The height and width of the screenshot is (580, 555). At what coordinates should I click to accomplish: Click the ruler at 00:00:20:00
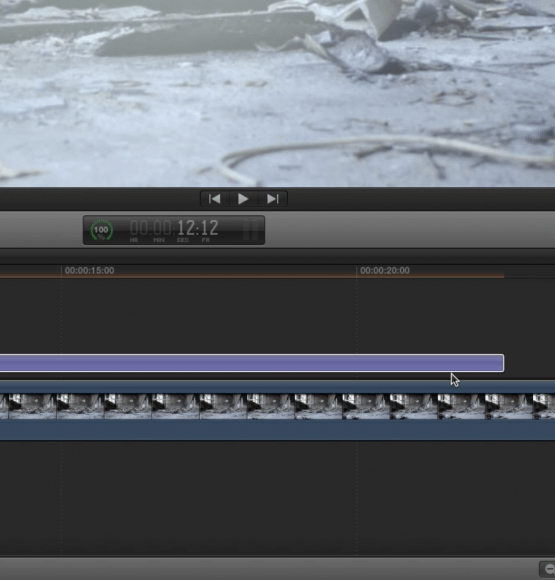click(385, 271)
